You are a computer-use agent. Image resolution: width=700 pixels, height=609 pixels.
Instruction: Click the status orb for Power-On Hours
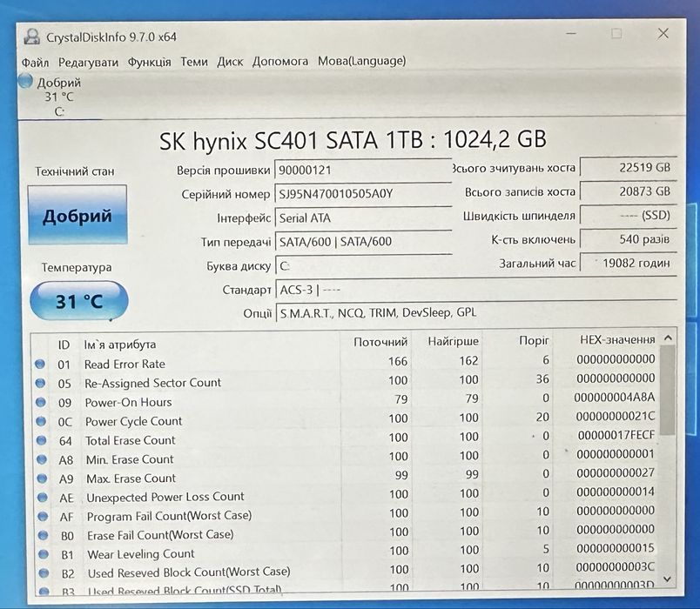click(41, 402)
